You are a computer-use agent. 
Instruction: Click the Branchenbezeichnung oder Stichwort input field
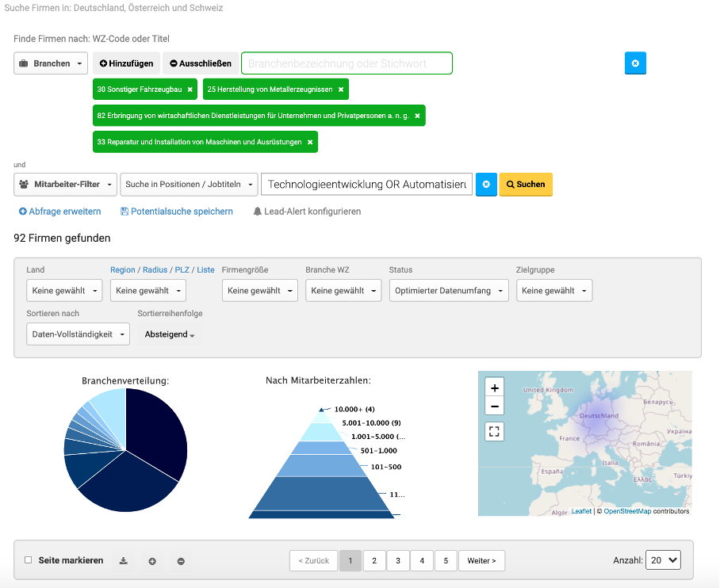click(347, 63)
